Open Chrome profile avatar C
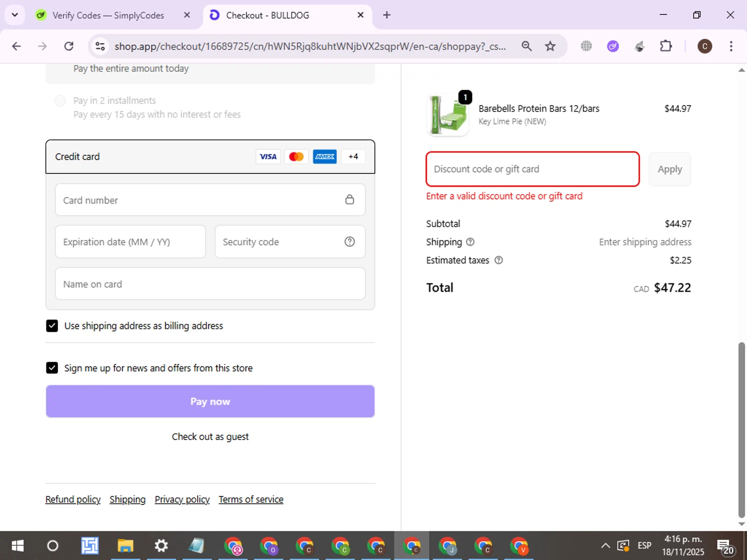 705,46
